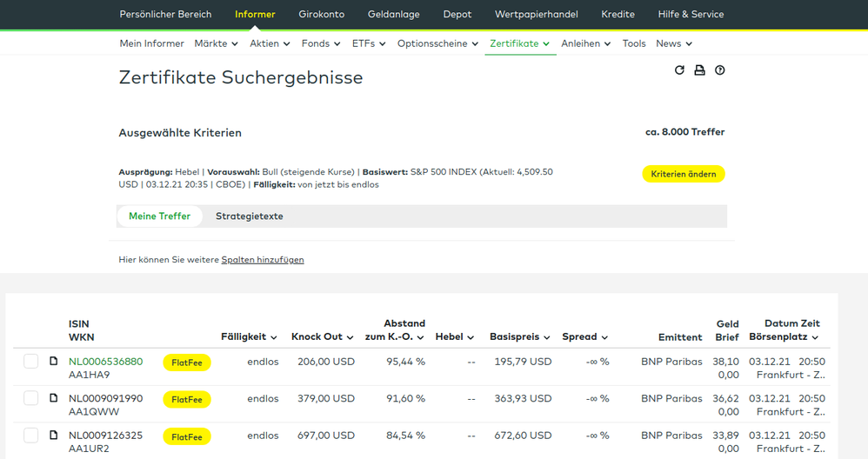
Task: Click FlatFee badge for NL0006536880
Action: 187,363
